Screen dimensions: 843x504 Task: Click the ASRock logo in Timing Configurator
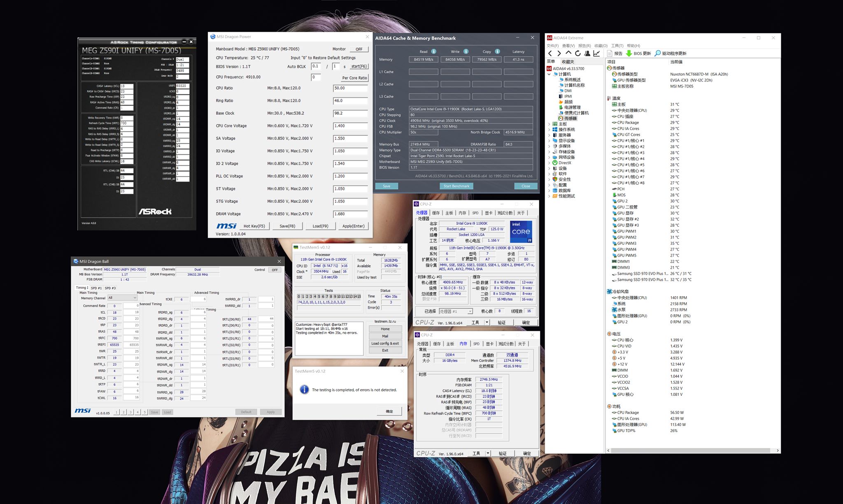155,211
